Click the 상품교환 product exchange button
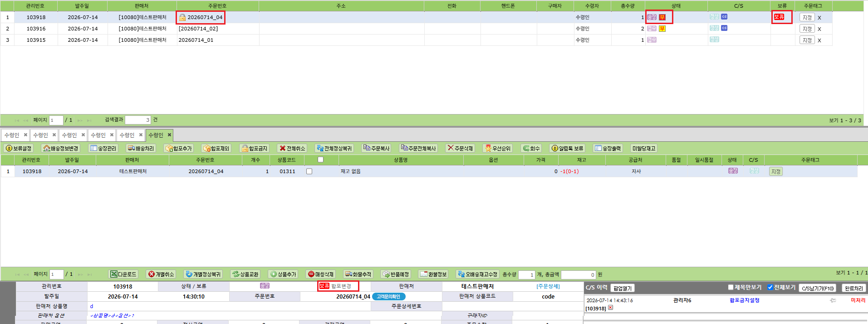Screen dimensions: 868x324 tap(245, 274)
